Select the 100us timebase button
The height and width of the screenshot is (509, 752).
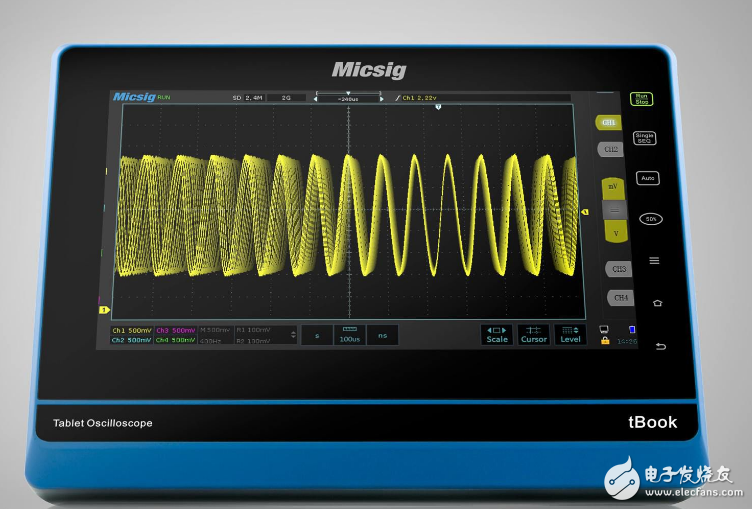point(350,334)
